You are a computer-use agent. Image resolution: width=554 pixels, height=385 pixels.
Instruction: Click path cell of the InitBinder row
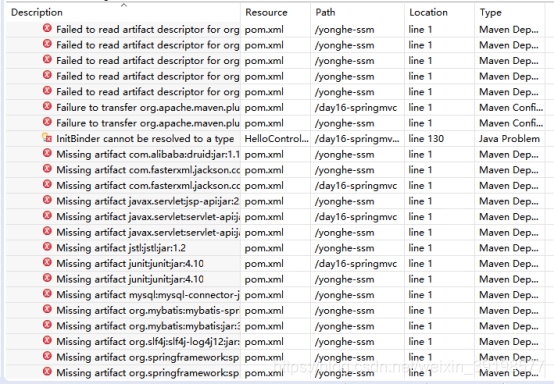pos(357,139)
